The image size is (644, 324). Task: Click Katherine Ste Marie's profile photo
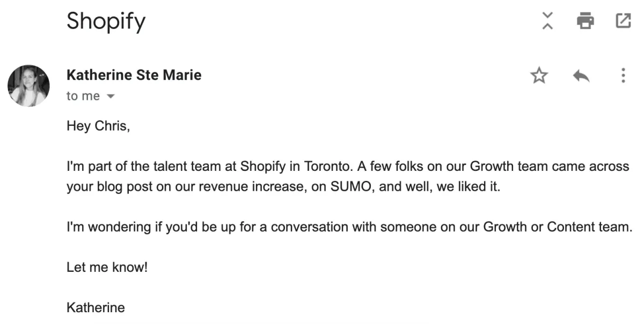(28, 86)
